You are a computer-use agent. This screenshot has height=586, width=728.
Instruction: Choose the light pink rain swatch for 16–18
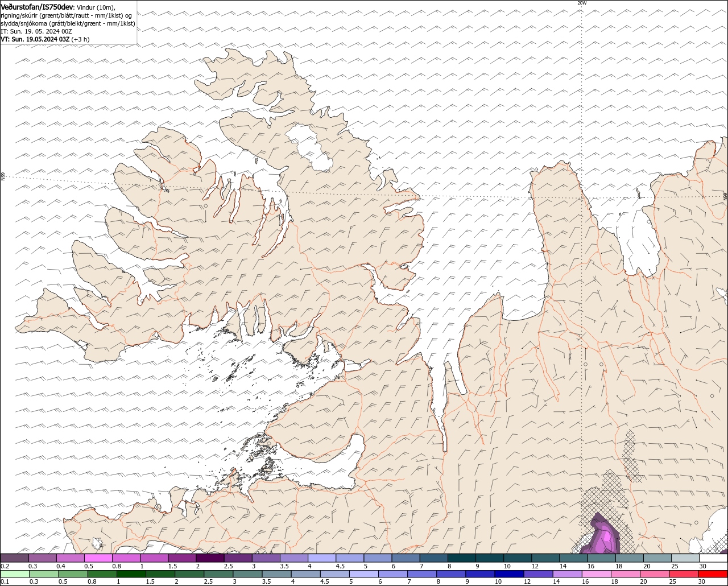[597, 573]
